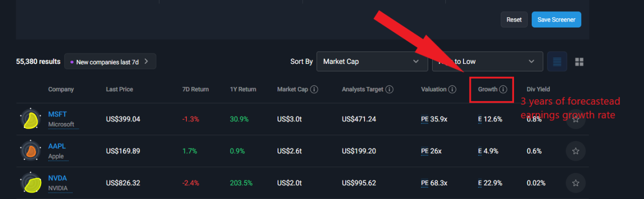Open New companies last 7d
The height and width of the screenshot is (199, 644).
click(110, 61)
